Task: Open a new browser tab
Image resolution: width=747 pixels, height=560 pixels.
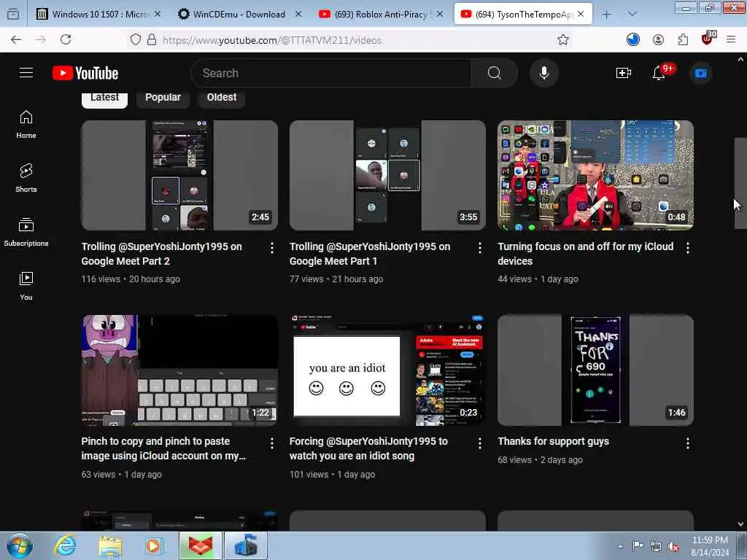Action: 606,15
